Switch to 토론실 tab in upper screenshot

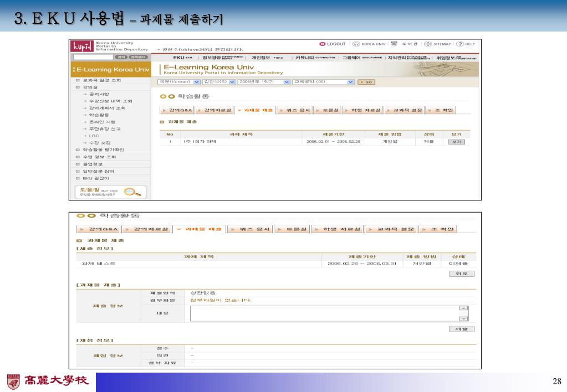pyautogui.click(x=328, y=110)
